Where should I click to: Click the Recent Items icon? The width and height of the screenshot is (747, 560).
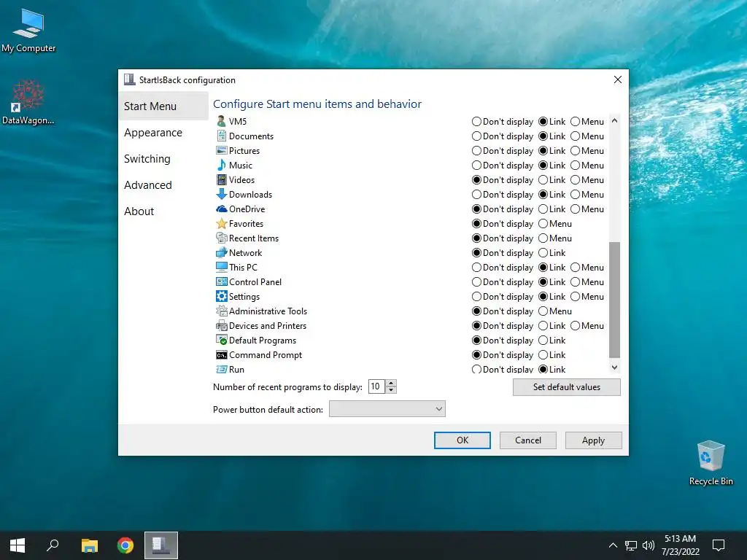[x=221, y=238]
